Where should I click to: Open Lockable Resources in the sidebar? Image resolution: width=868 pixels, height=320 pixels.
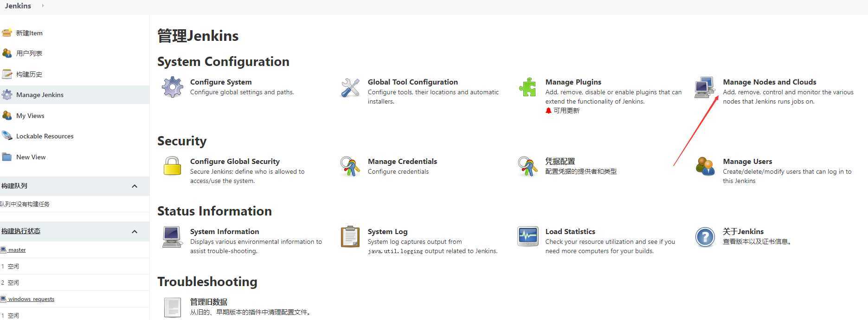[45, 136]
